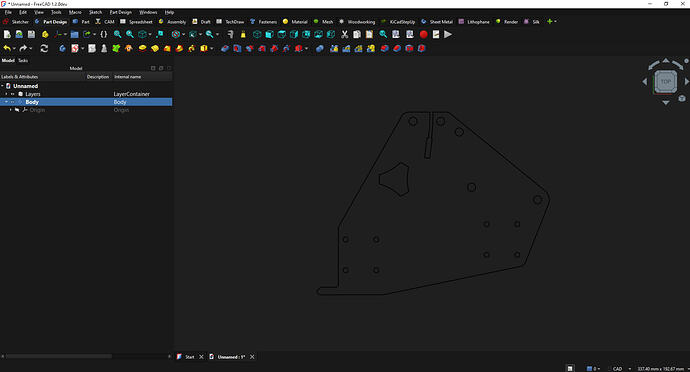This screenshot has width=690, height=372.
Task: Rotate view using navigation cube down arrow
Action: 666,103
